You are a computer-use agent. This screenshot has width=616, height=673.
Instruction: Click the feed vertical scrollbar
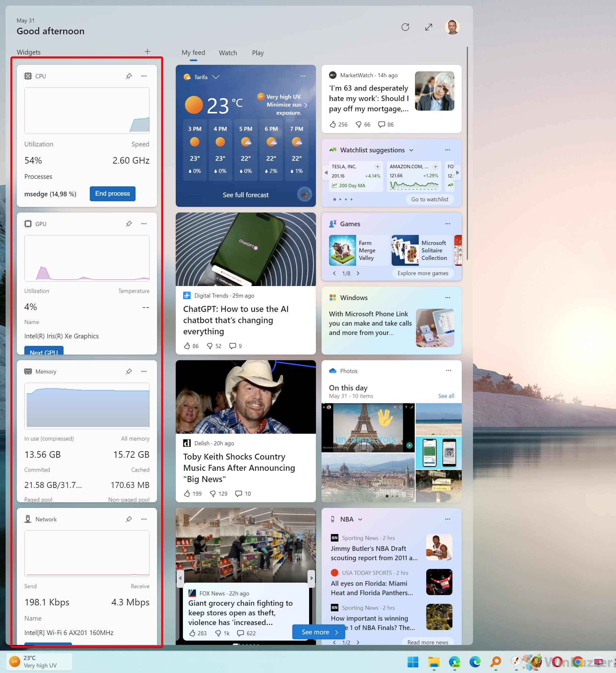click(467, 154)
